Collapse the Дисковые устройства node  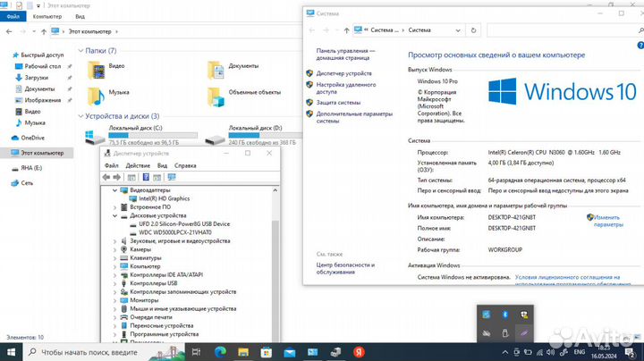pyautogui.click(x=114, y=215)
